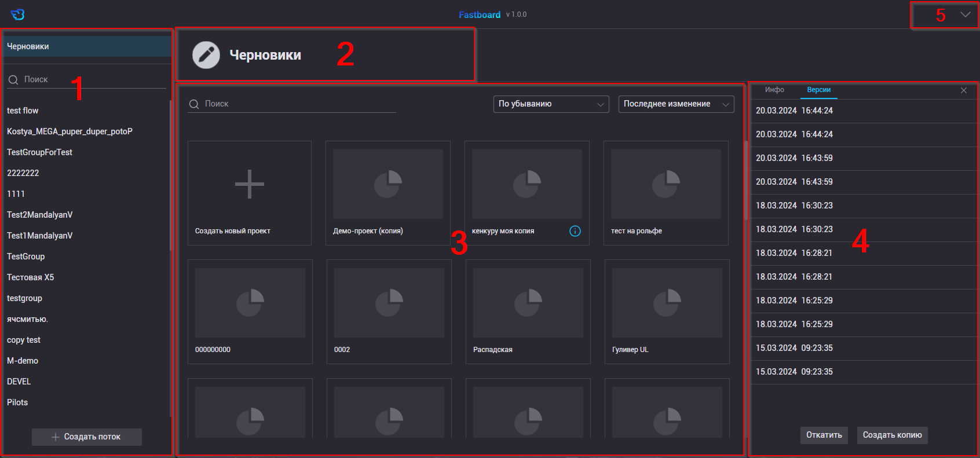The width and height of the screenshot is (980, 458).
Task: Click the pencil icon beside Черновики header
Action: (206, 55)
